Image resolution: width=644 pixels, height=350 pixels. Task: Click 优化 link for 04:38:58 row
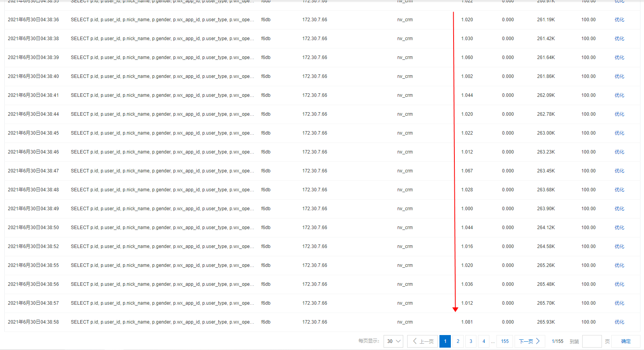click(619, 322)
